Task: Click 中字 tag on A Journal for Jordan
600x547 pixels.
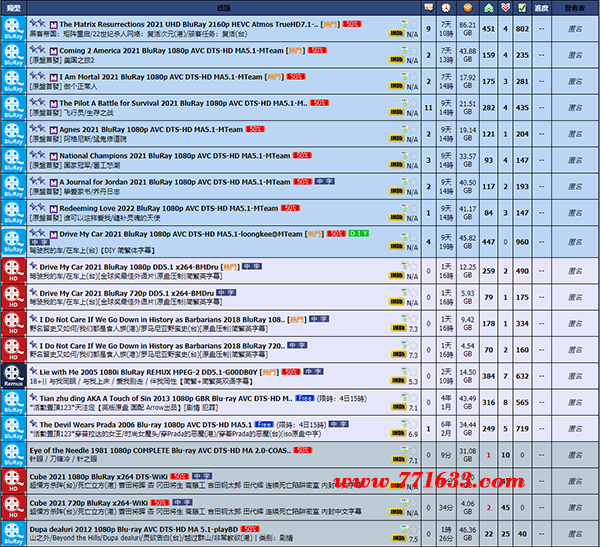Action: point(324,181)
